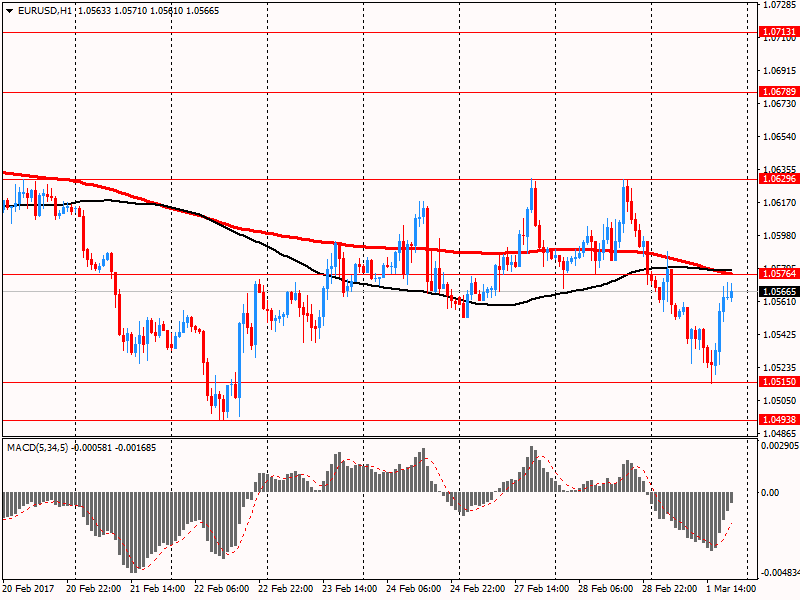
Task: Click the 22 Feb 06:00 time label
Action: pyautogui.click(x=221, y=589)
